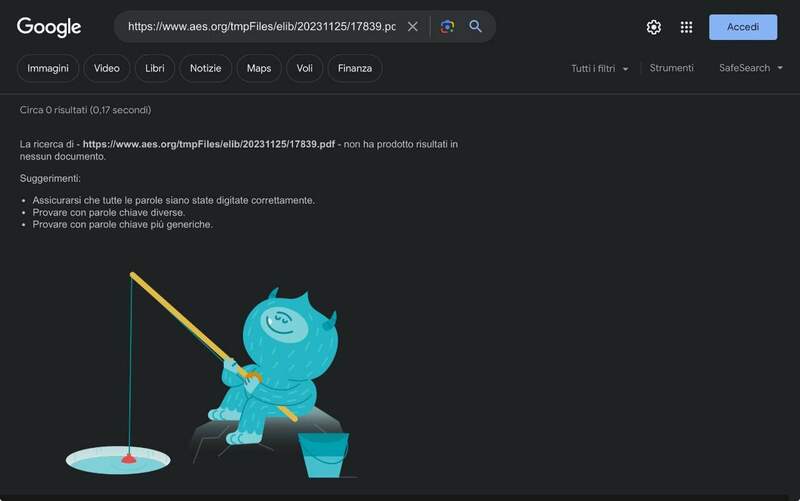Expand the Tutti i filtri dropdown

(600, 68)
